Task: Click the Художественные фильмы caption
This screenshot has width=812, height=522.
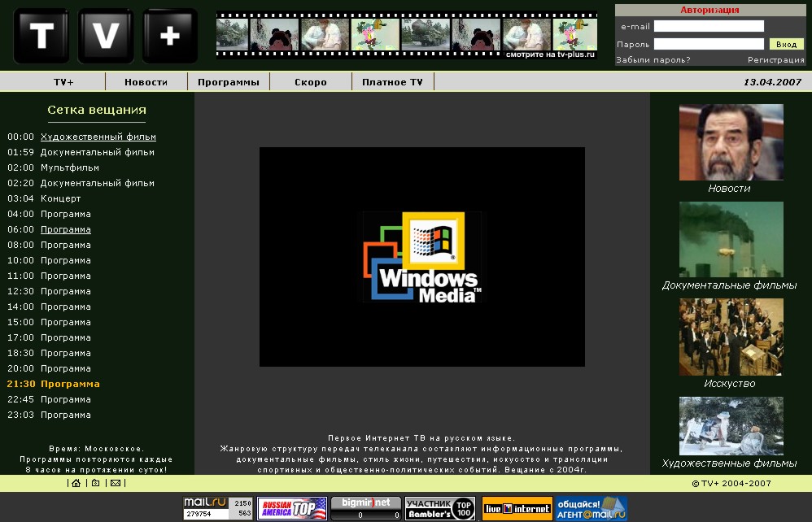Action: click(729, 463)
